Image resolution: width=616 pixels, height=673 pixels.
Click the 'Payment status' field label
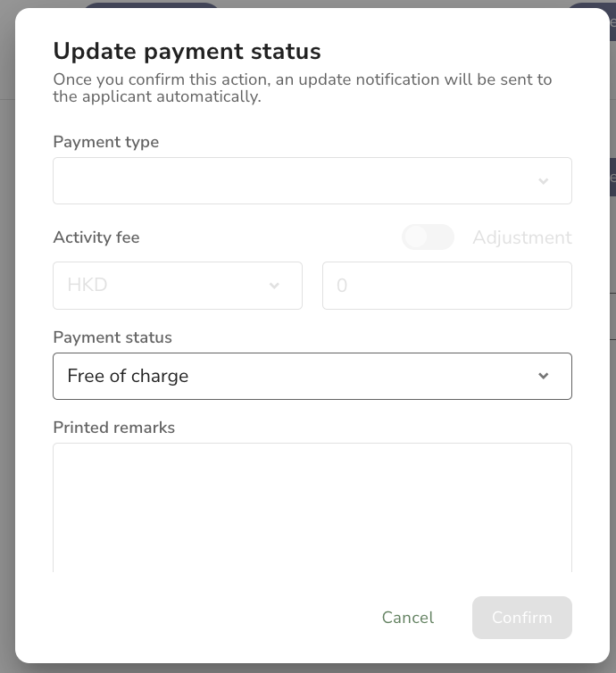click(112, 337)
